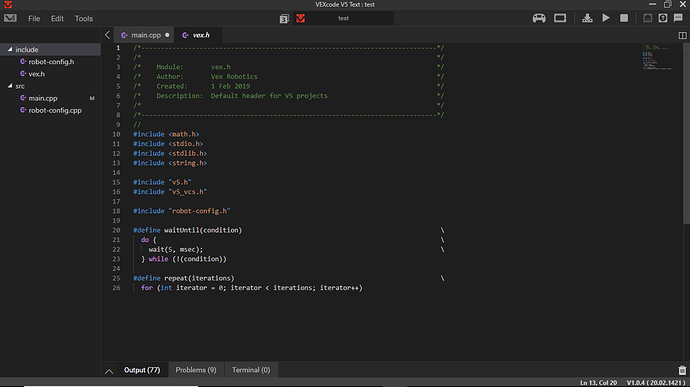Switch to Problems (9) tab
The height and width of the screenshot is (387, 690).
(196, 370)
